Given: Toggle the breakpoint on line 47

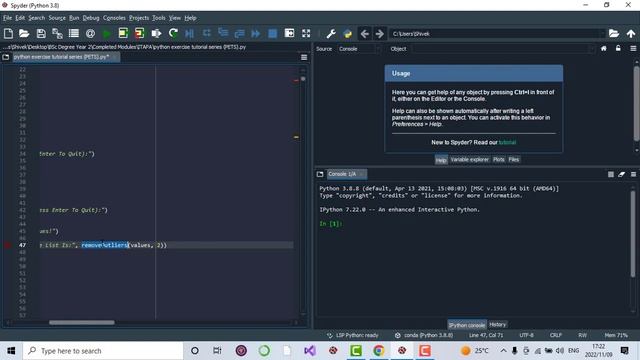Looking at the screenshot, I should [7, 245].
